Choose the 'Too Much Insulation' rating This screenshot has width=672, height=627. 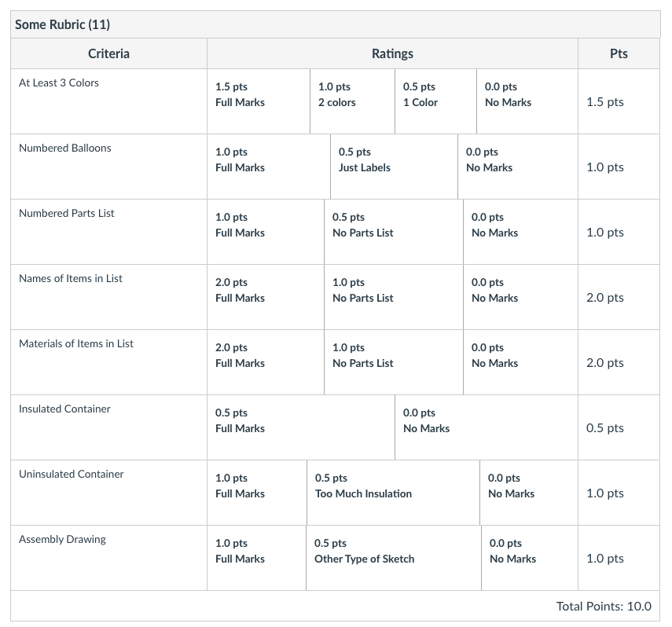(394, 493)
